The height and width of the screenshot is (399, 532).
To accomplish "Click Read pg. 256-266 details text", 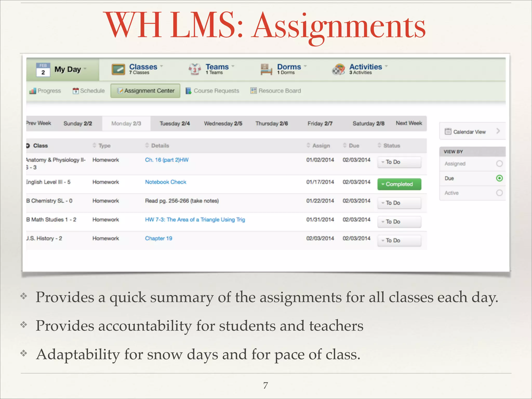I will 182,201.
